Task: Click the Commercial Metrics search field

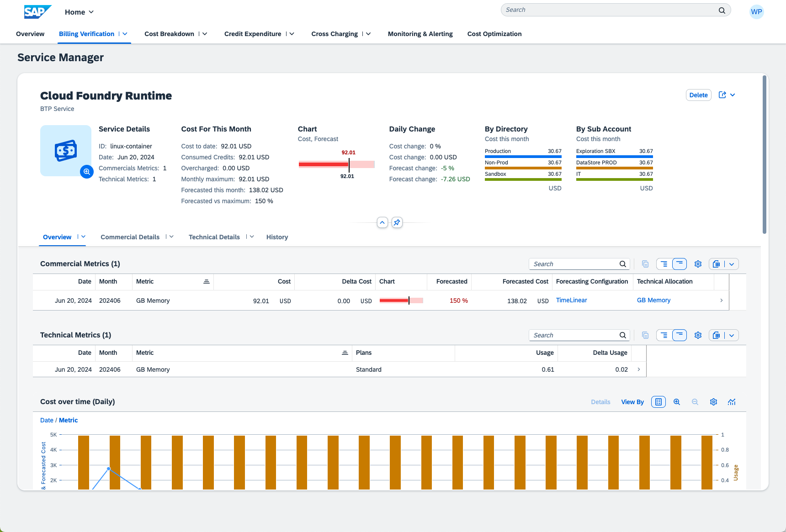Action: coord(574,264)
